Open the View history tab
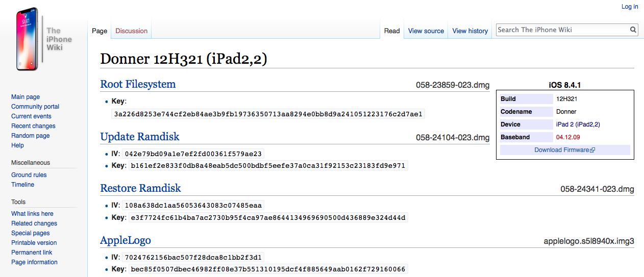 point(470,31)
